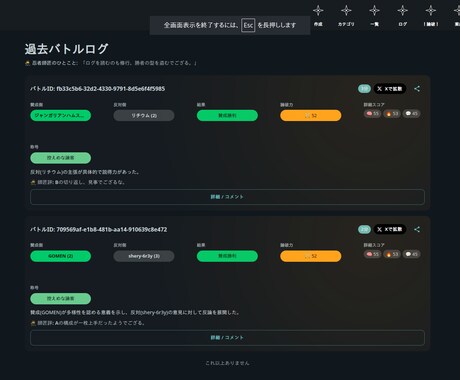Click green result pill on リチウム battle card
Viewport: 460px width, 380px height.
[x=227, y=115]
